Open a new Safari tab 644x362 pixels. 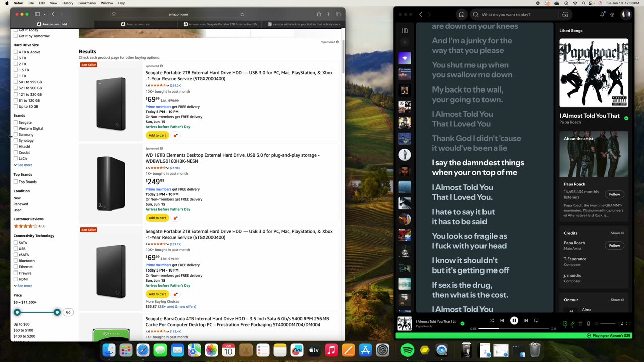point(329,14)
